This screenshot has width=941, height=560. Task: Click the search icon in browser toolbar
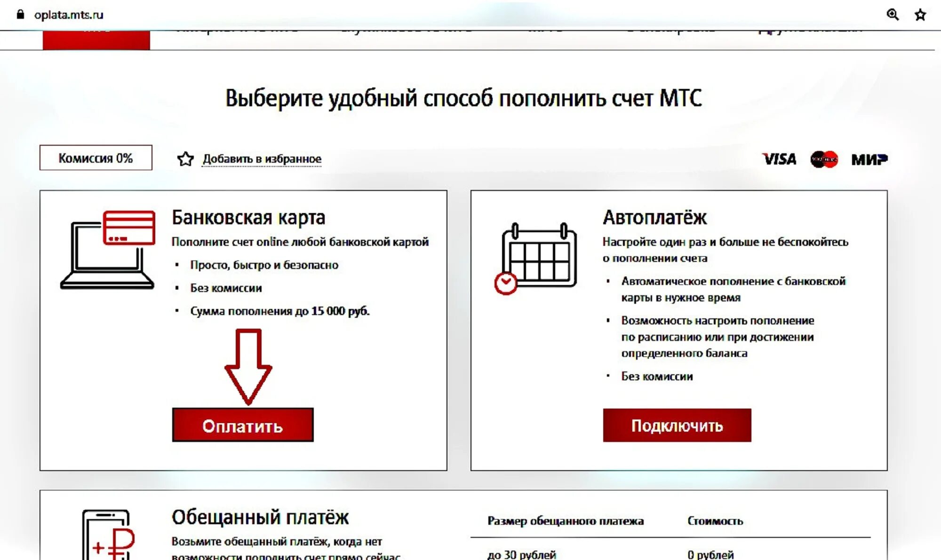(x=893, y=13)
